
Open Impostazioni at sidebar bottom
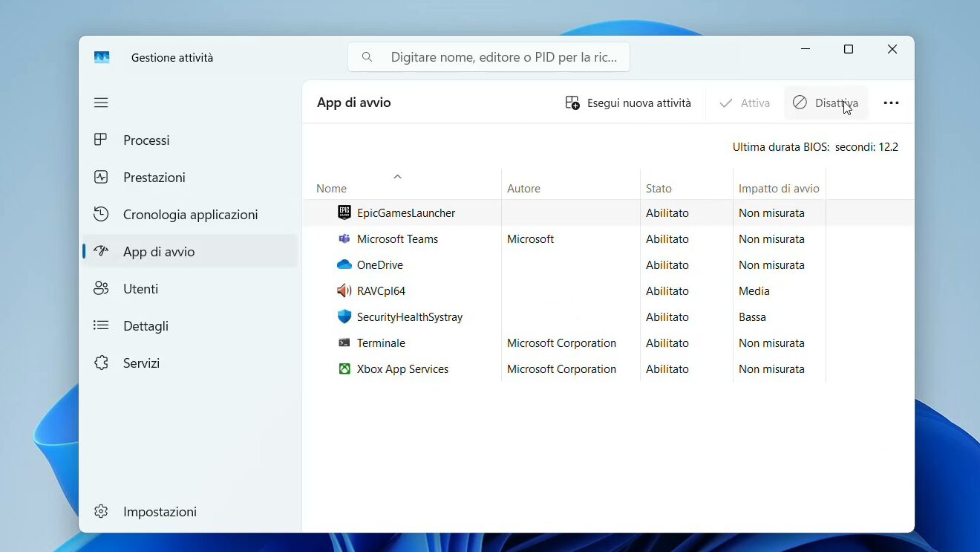(159, 512)
